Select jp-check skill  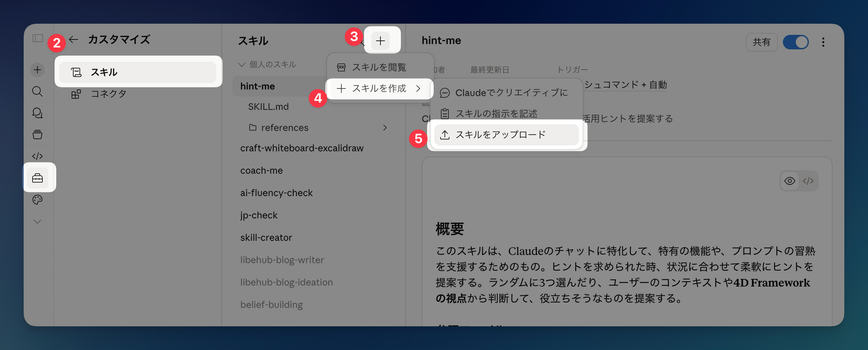(x=259, y=215)
